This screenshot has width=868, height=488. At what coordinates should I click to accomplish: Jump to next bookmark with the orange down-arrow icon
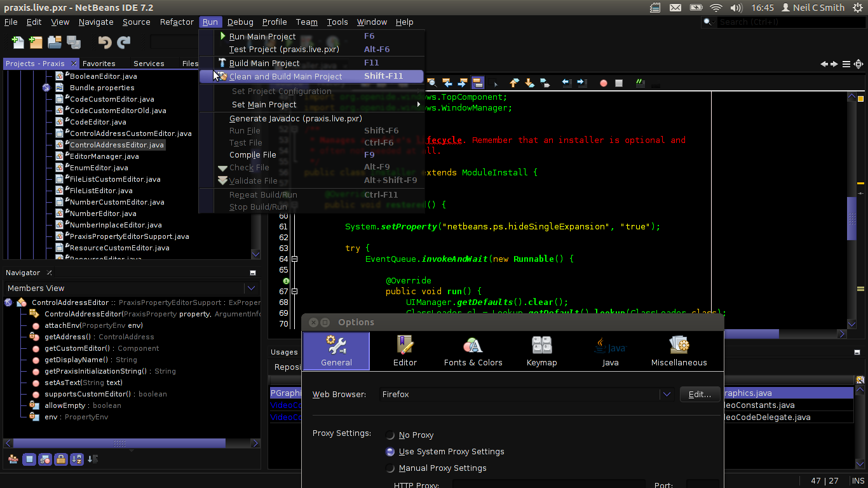pos(529,83)
